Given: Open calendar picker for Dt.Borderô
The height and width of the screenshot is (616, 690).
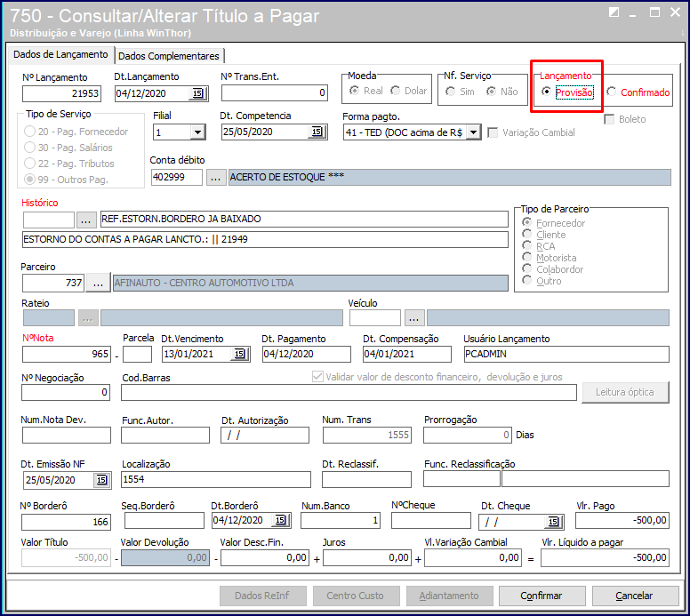Looking at the screenshot, I should (x=281, y=520).
